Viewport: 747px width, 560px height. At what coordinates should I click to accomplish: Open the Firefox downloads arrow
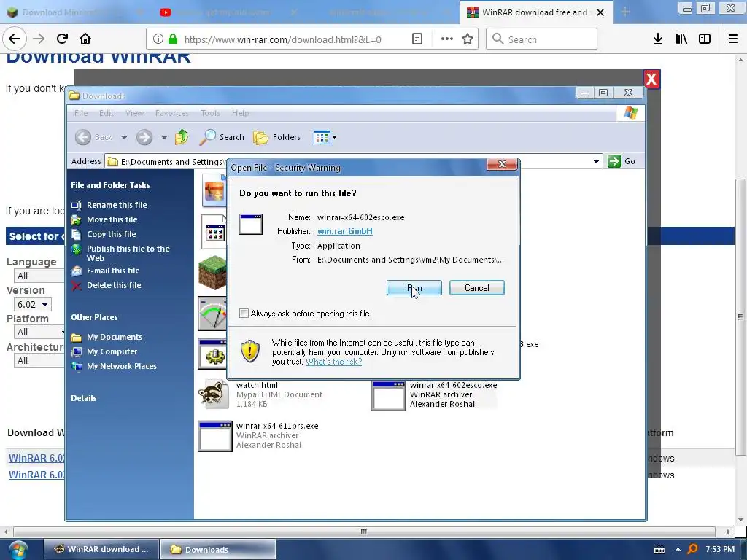pos(657,39)
